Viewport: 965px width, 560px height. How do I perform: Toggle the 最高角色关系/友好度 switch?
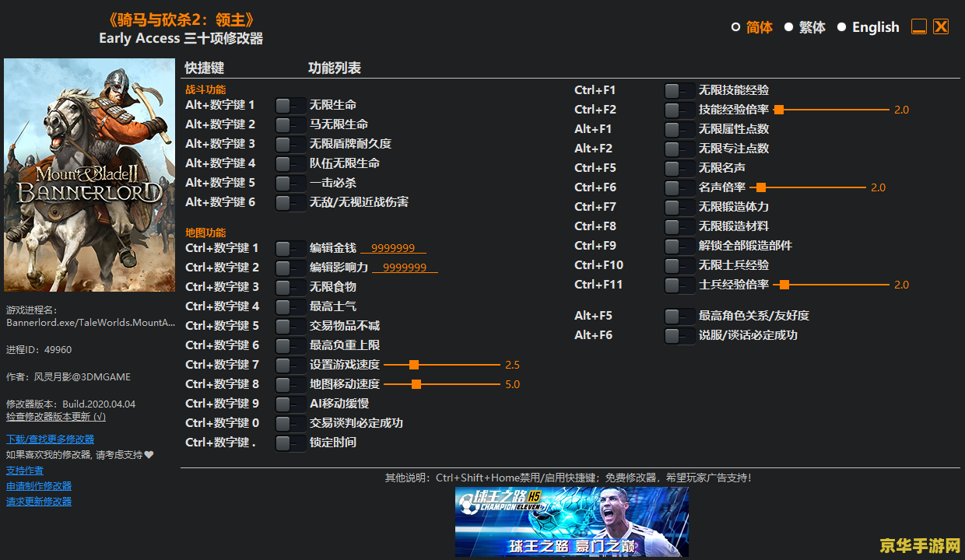point(679,316)
